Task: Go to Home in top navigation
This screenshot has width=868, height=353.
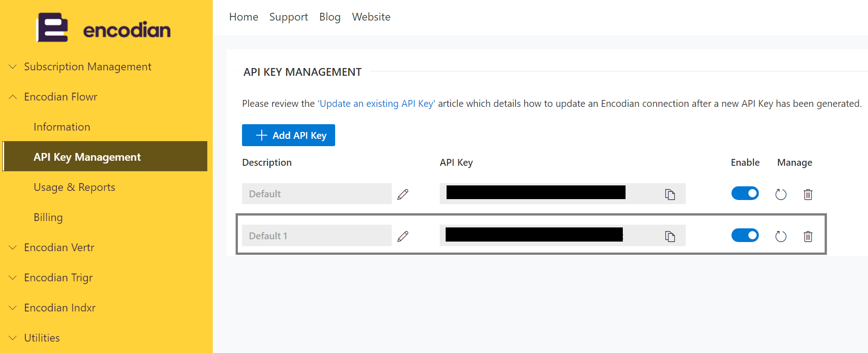Action: click(x=243, y=17)
